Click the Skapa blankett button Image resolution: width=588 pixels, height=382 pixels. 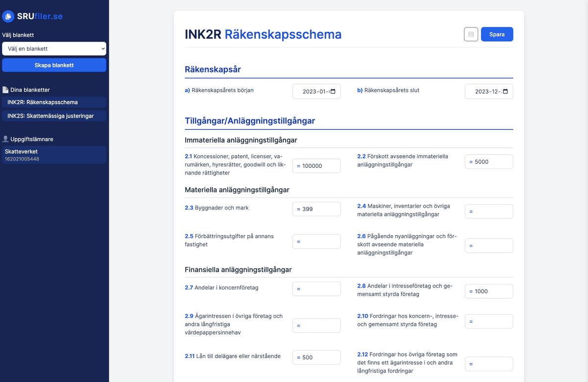(54, 65)
